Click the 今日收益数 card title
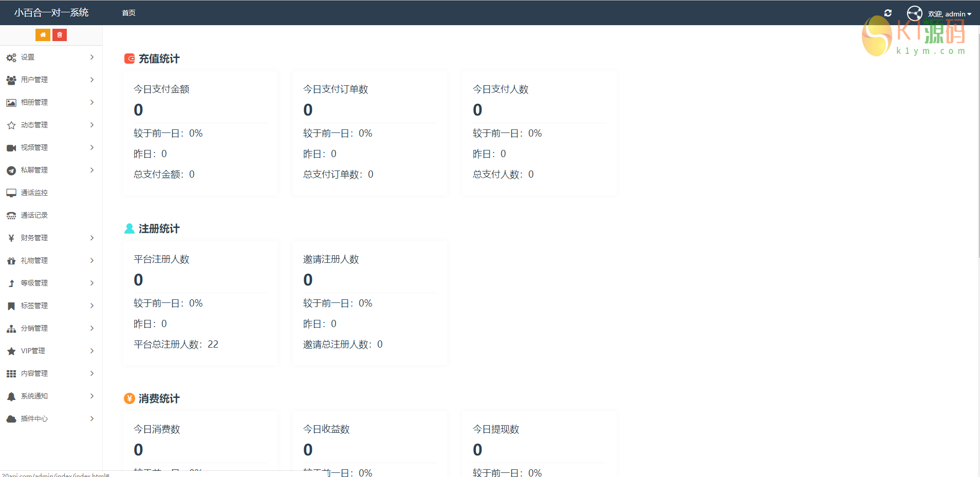 tap(326, 429)
